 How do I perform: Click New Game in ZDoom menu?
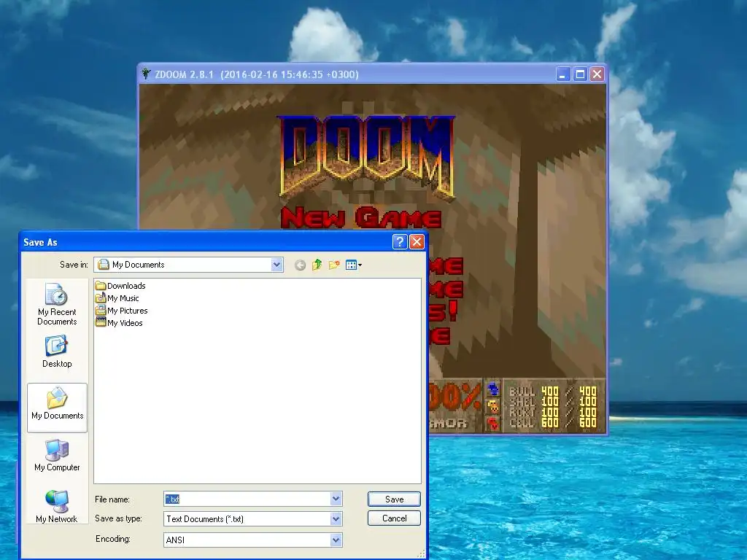[361, 217]
